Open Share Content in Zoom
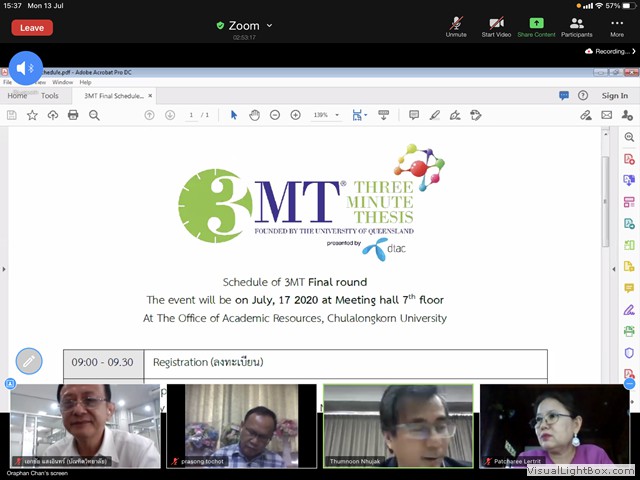 coord(536,27)
